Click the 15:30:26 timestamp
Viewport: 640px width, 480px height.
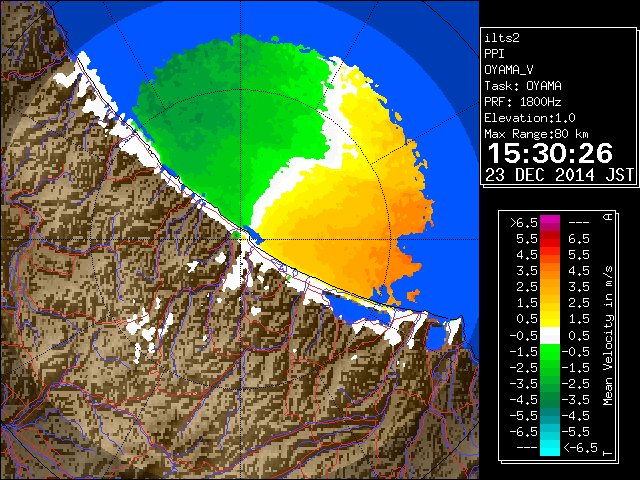550,153
